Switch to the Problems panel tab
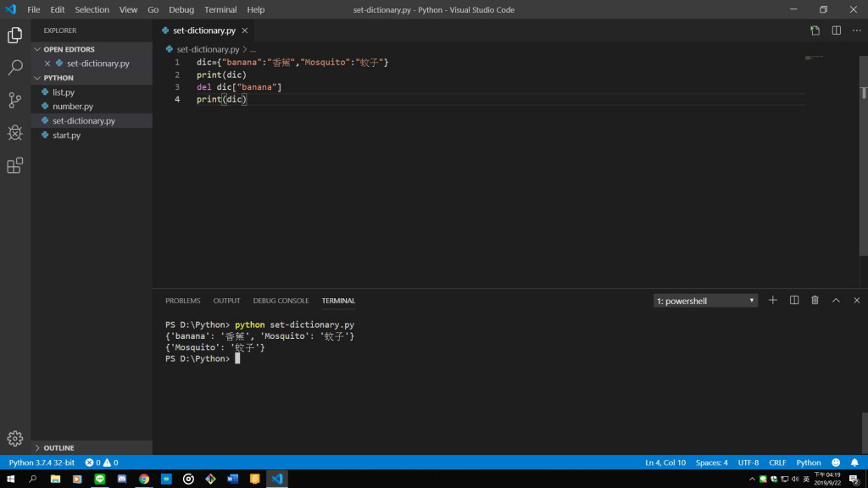 point(183,301)
